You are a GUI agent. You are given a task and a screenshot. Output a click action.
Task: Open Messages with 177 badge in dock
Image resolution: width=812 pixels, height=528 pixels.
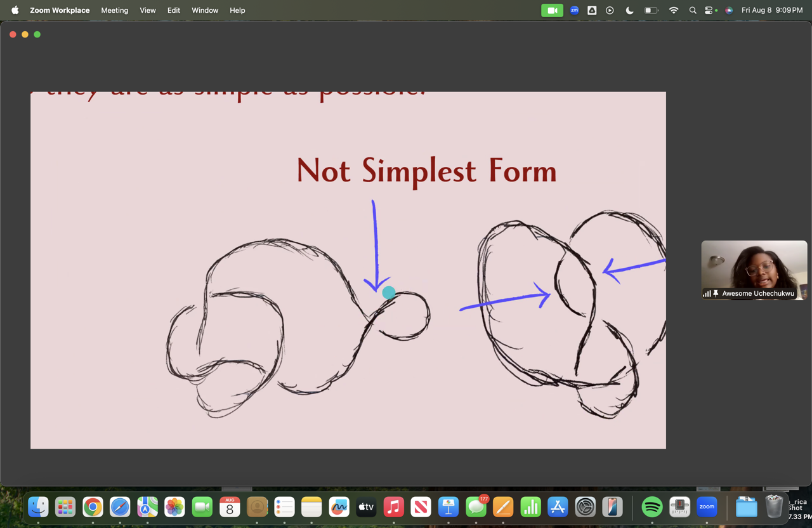pyautogui.click(x=476, y=507)
